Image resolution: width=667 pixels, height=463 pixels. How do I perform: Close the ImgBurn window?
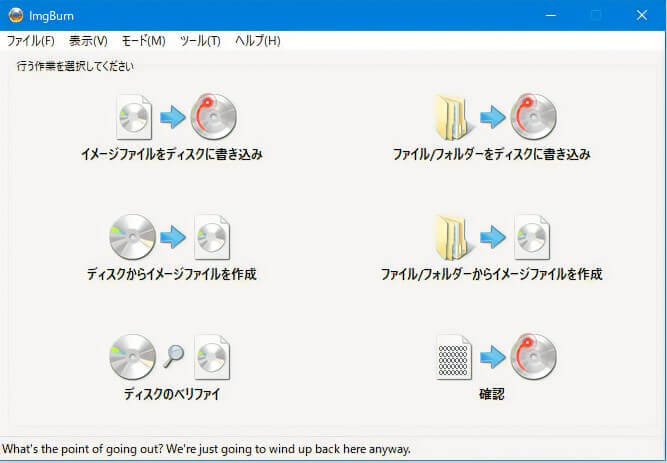point(642,15)
